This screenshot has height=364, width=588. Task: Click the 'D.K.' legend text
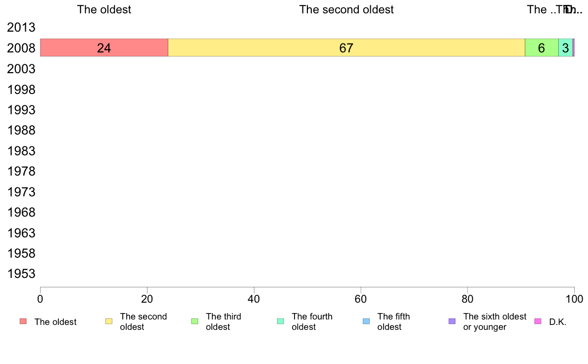click(x=557, y=322)
